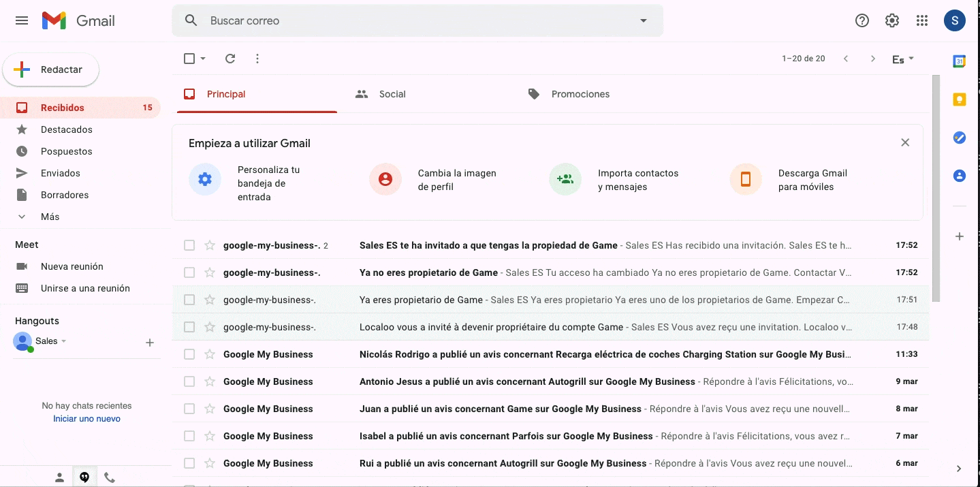Screen dimensions: 980x487
Task: Open the Recibidos folder
Action: (80, 108)
